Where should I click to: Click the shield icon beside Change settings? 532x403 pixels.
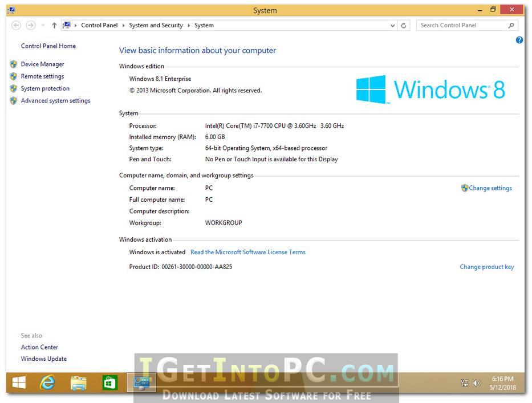(x=465, y=188)
